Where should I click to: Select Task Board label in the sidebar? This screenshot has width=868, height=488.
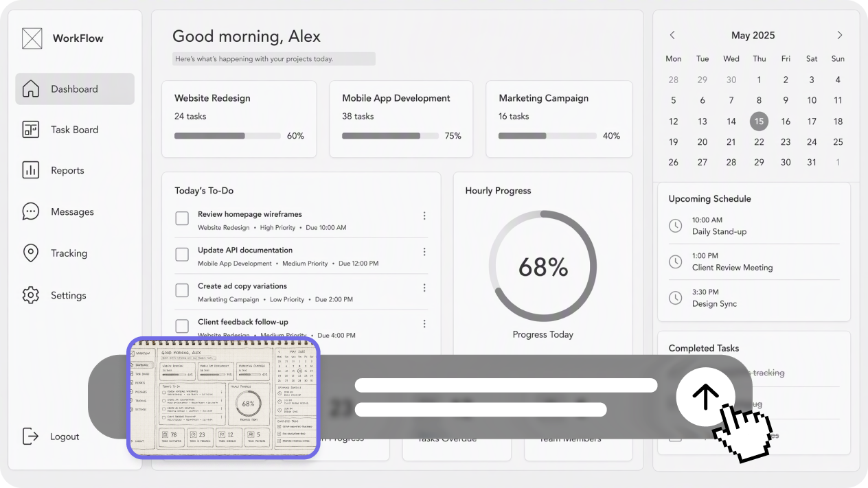74,130
